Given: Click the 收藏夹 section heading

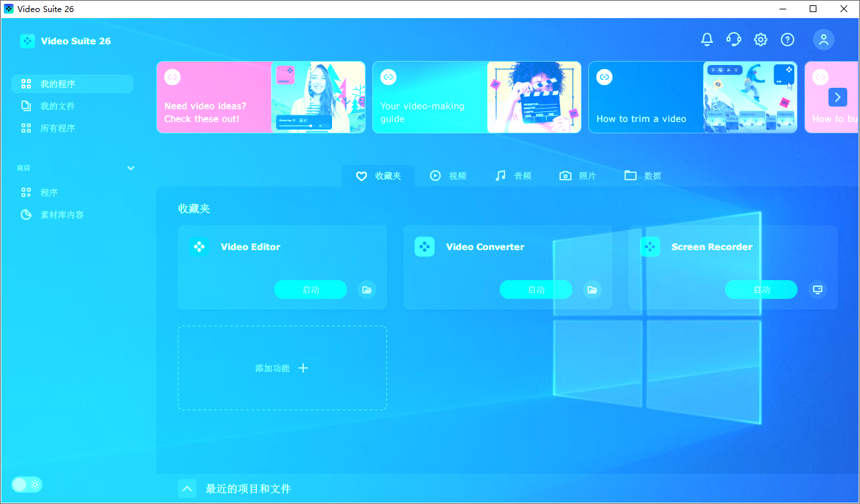Looking at the screenshot, I should 194,208.
